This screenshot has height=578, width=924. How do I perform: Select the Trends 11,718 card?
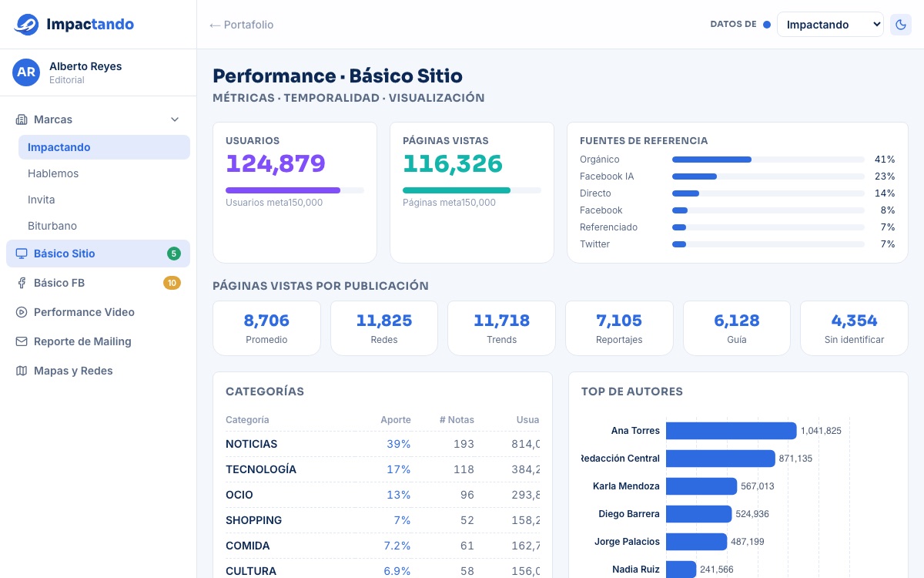pyautogui.click(x=502, y=328)
